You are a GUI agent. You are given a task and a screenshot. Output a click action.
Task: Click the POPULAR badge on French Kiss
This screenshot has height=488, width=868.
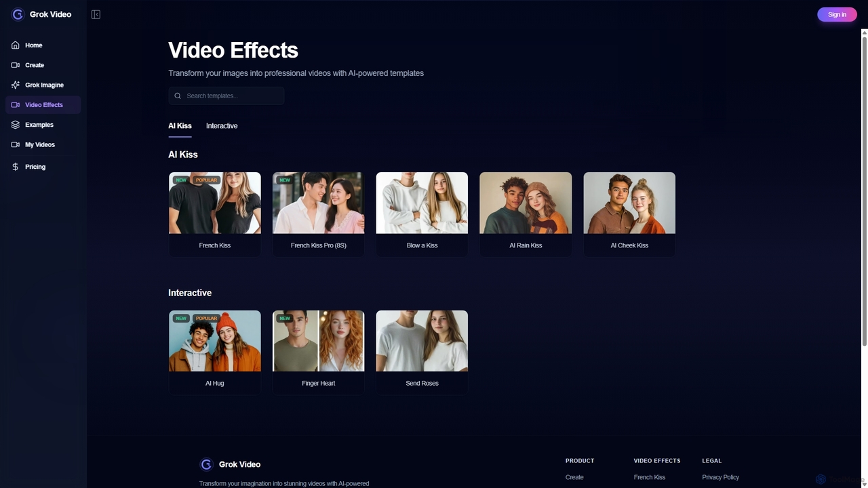pos(206,180)
